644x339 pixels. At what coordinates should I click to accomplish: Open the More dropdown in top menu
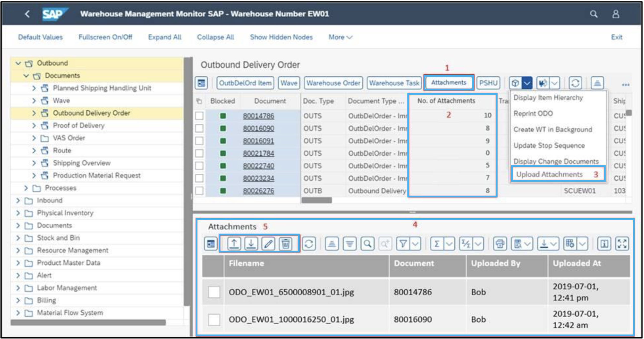340,37
